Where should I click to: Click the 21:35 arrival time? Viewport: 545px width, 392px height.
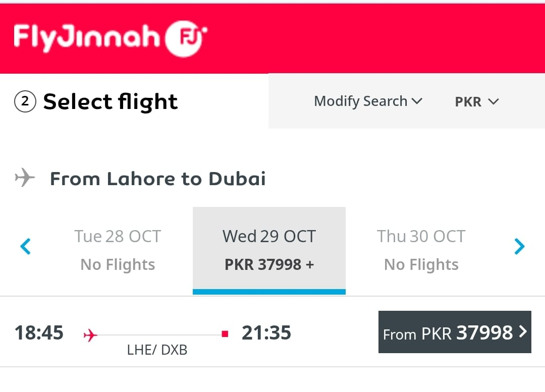[266, 333]
